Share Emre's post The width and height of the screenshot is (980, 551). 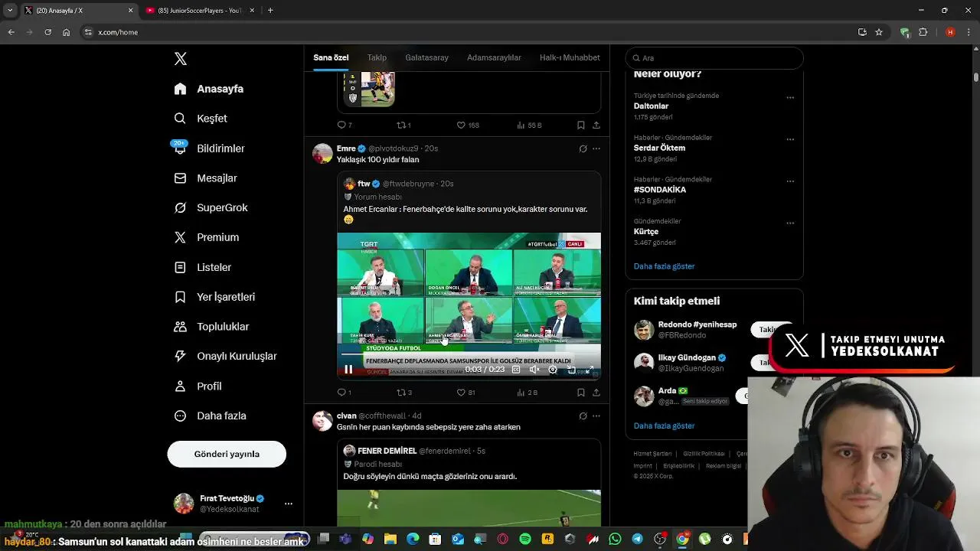pyautogui.click(x=596, y=393)
